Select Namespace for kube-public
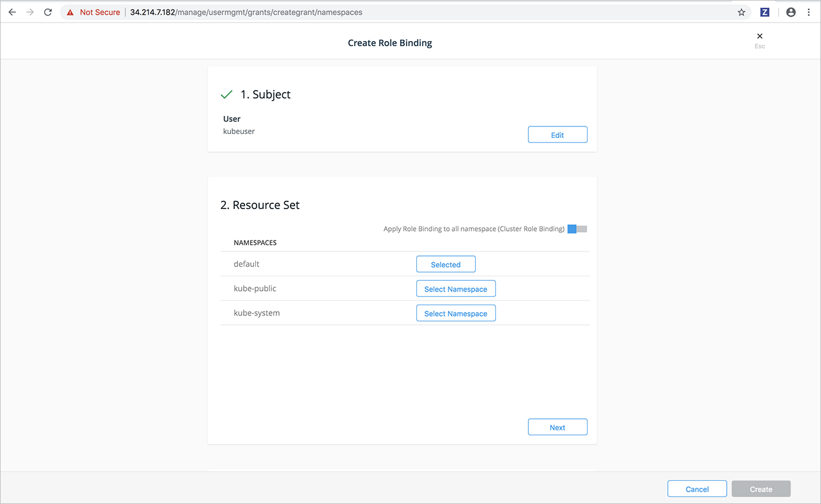The height and width of the screenshot is (504, 821). pos(455,289)
